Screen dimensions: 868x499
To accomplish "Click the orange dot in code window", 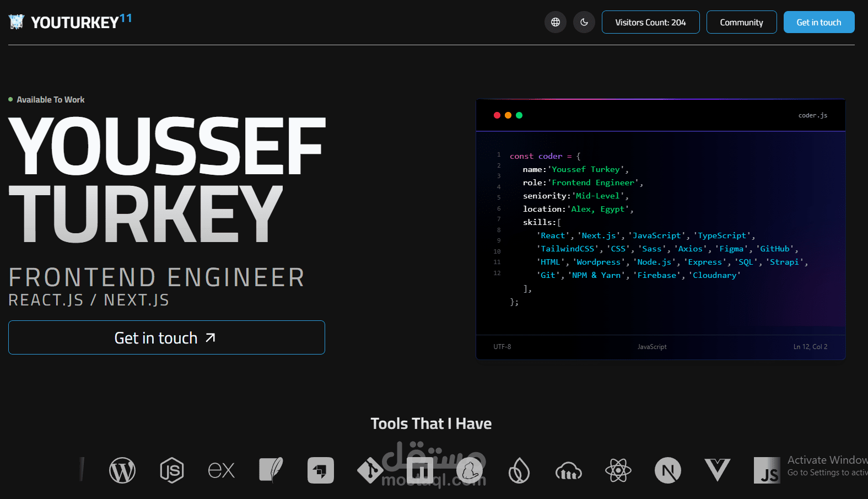I will tap(508, 115).
